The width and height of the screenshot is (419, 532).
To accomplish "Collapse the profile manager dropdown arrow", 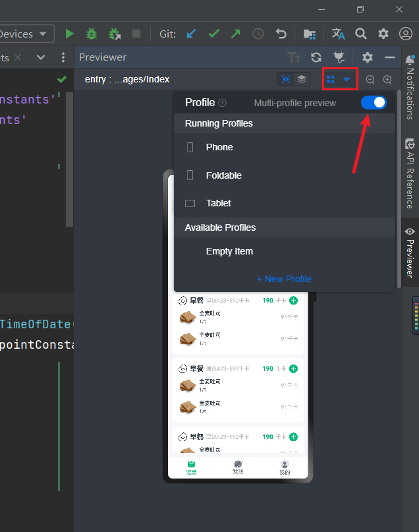I will pos(347,80).
